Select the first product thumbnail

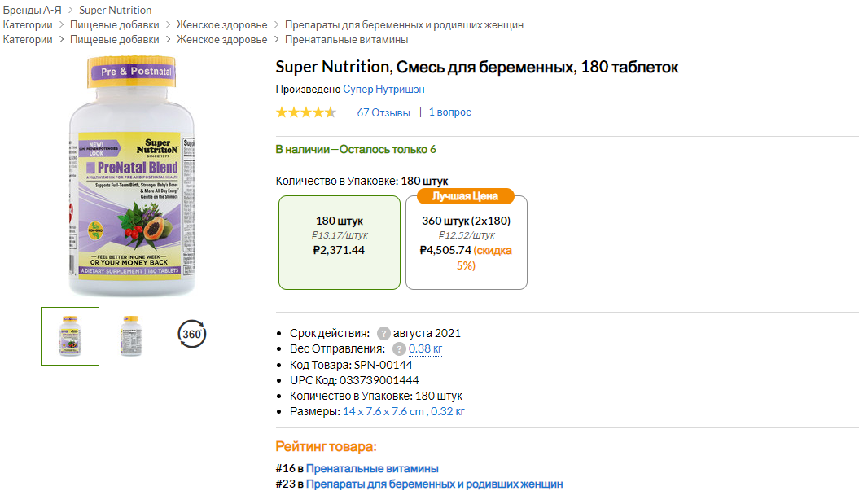(70, 335)
